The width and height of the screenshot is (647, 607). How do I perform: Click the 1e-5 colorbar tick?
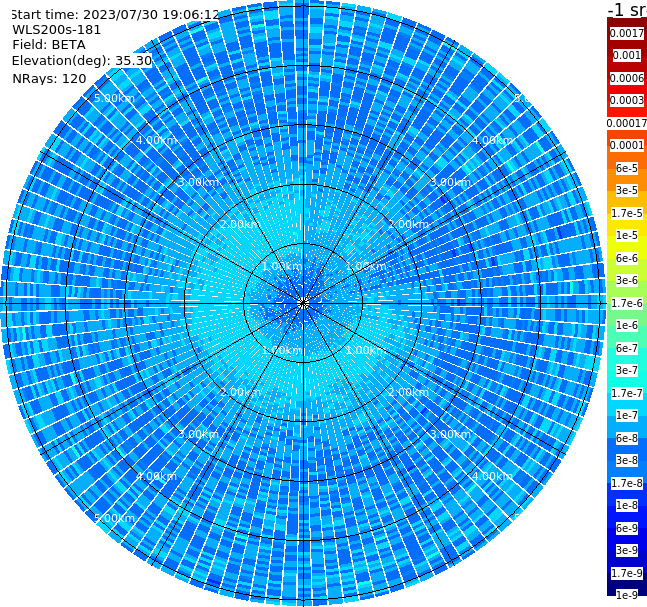[627, 235]
